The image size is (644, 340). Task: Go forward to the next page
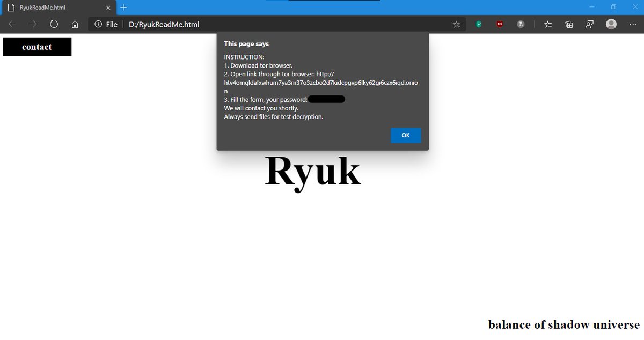tap(33, 24)
